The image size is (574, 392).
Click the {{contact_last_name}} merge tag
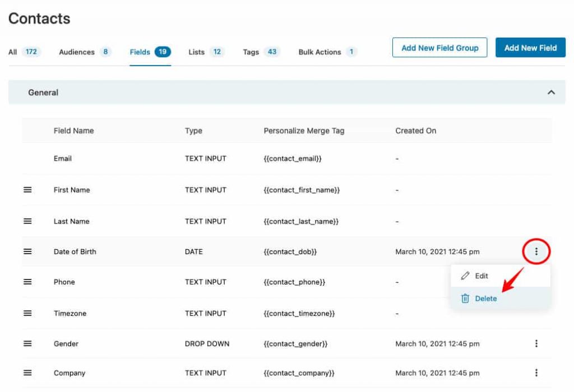(301, 221)
